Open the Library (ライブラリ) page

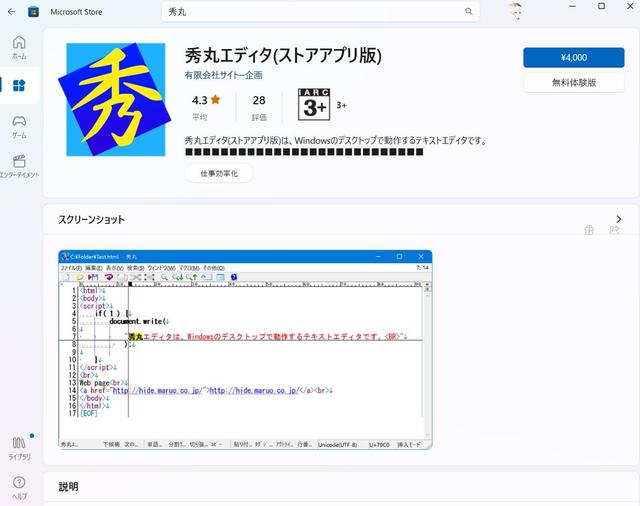coord(19,447)
